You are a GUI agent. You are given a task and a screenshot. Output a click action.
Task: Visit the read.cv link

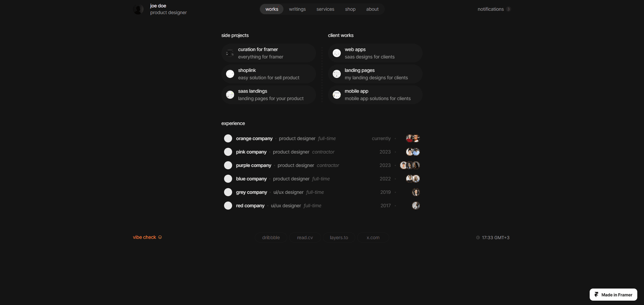(x=305, y=237)
